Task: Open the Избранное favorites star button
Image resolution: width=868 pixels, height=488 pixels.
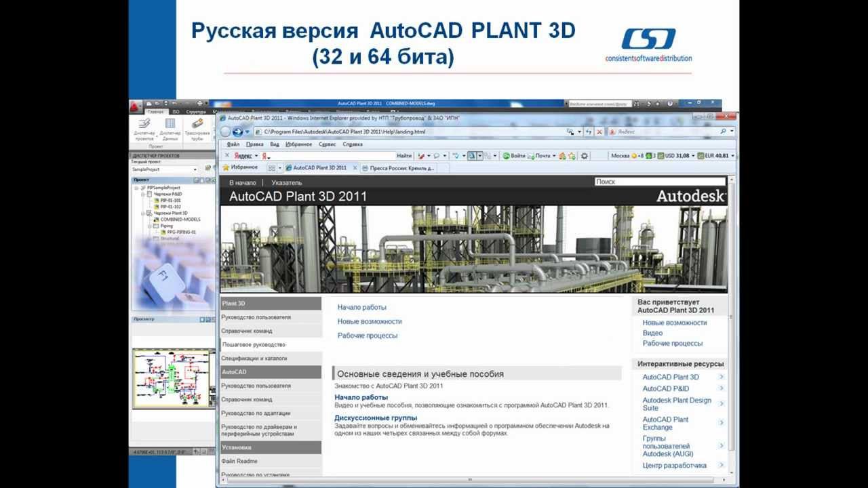Action: click(x=239, y=167)
